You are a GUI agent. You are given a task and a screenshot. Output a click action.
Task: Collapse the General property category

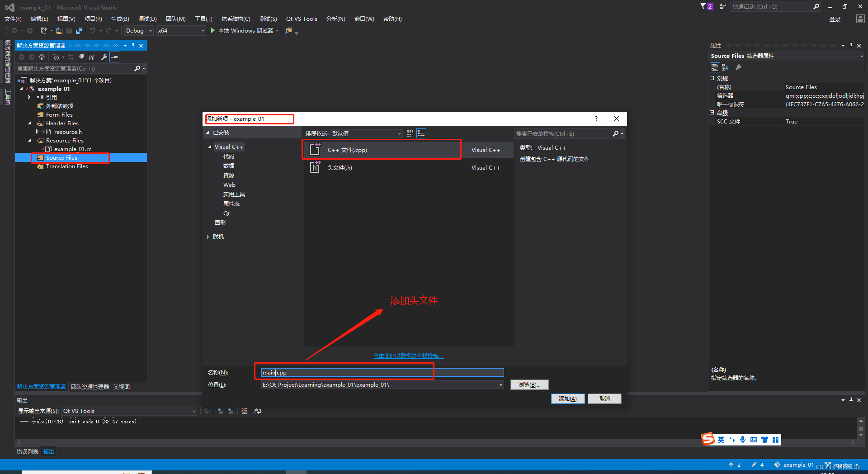pos(712,78)
